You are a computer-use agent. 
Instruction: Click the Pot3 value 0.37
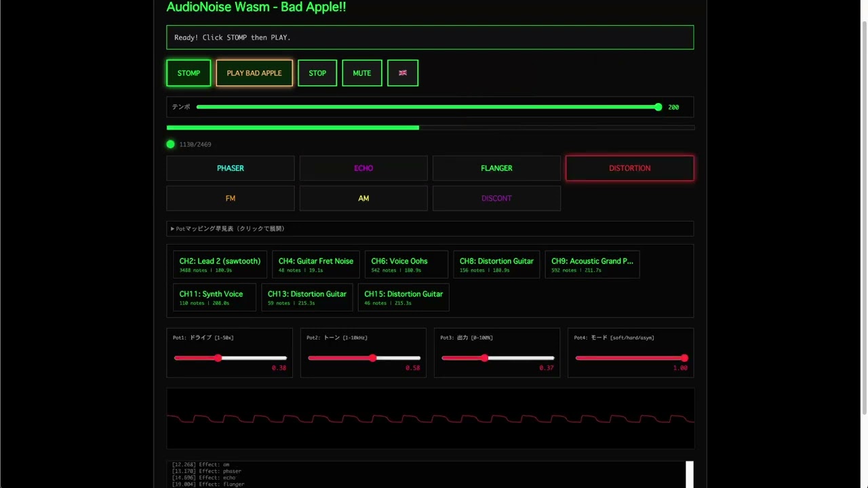click(x=547, y=368)
